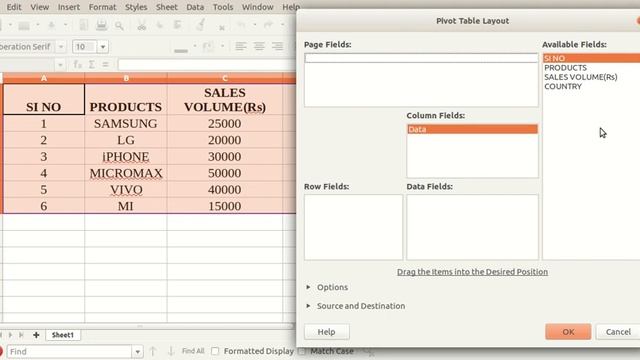The image size is (640, 360).
Task: Select the Clone Formatting paintbrush icon
Action: click(x=200, y=25)
